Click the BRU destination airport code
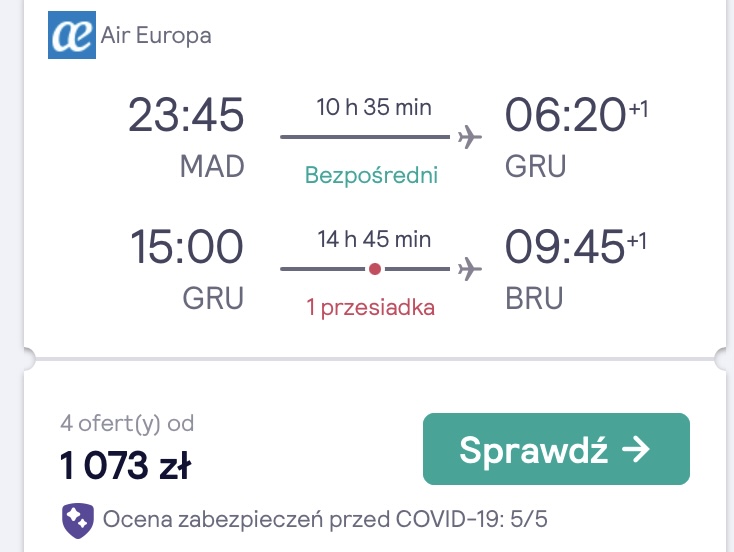 tap(534, 298)
